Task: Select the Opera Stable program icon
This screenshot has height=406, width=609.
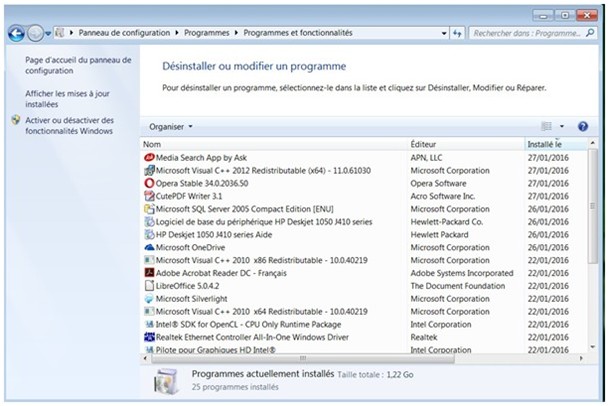Action: (149, 184)
